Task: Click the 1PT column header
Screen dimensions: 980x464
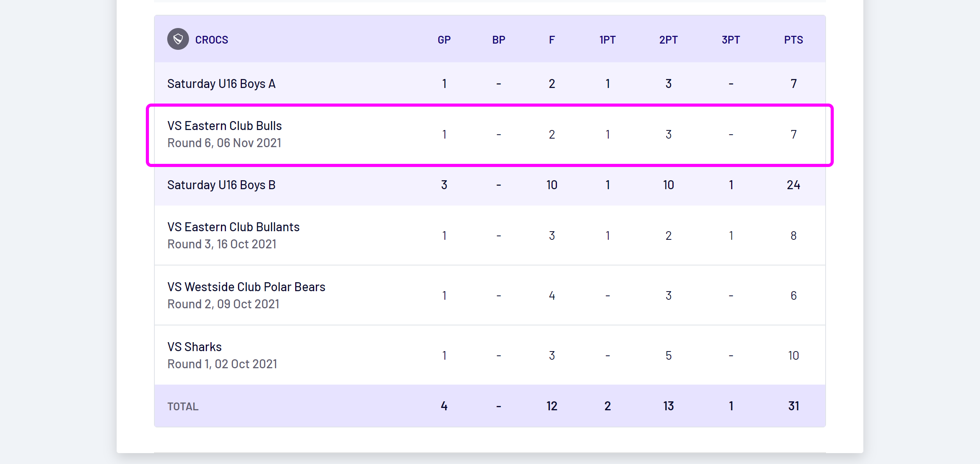Action: 607,40
